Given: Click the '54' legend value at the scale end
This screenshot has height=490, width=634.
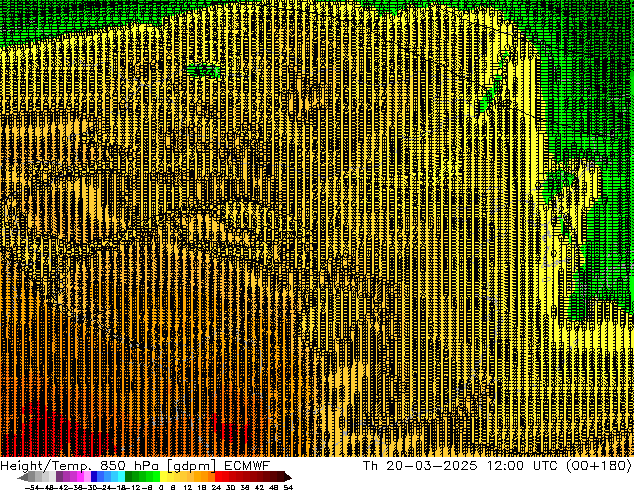Looking at the screenshot, I should (x=288, y=487).
